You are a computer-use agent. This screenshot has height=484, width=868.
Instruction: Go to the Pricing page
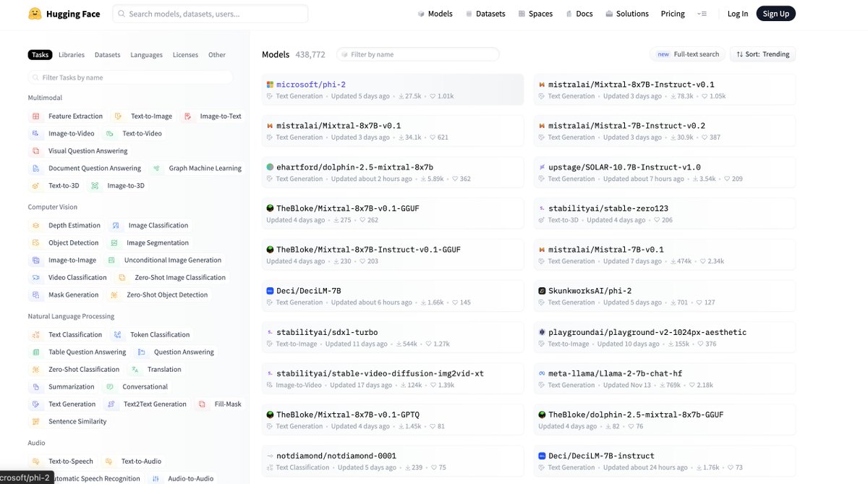click(x=673, y=14)
